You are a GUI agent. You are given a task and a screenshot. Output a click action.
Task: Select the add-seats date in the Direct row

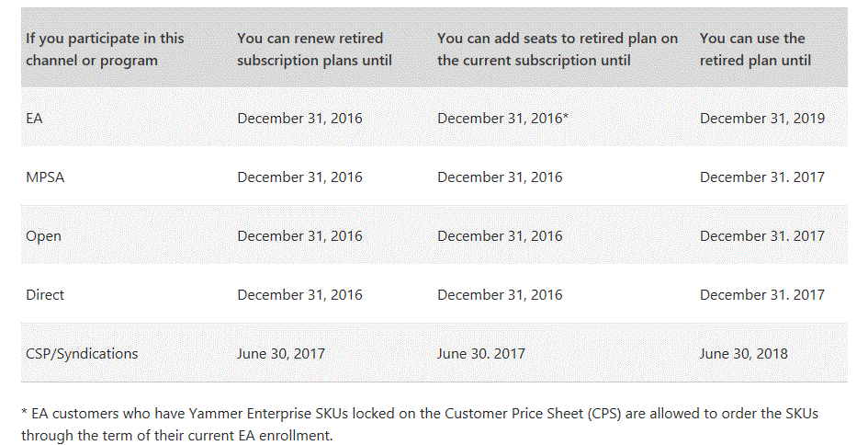(500, 294)
